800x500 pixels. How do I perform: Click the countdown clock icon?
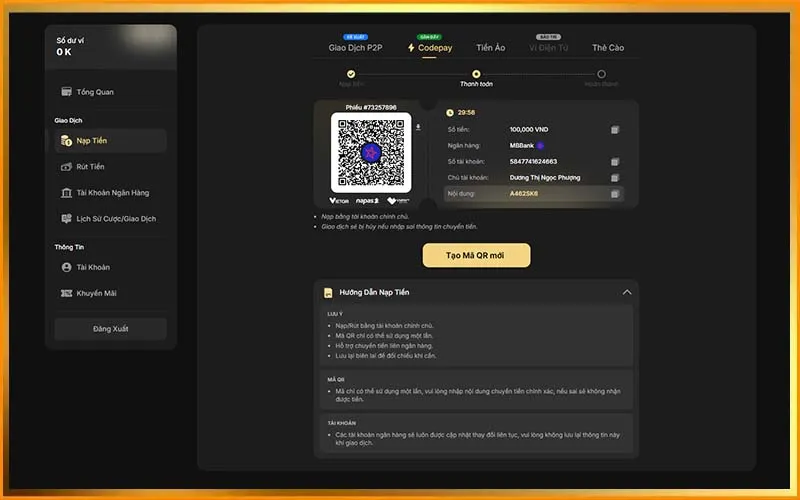[x=449, y=113]
